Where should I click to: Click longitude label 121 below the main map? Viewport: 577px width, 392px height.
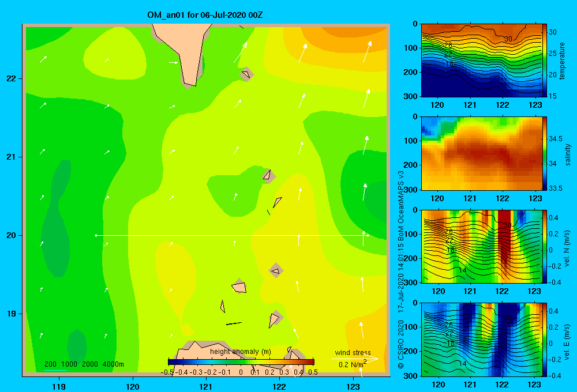pyautogui.click(x=206, y=386)
